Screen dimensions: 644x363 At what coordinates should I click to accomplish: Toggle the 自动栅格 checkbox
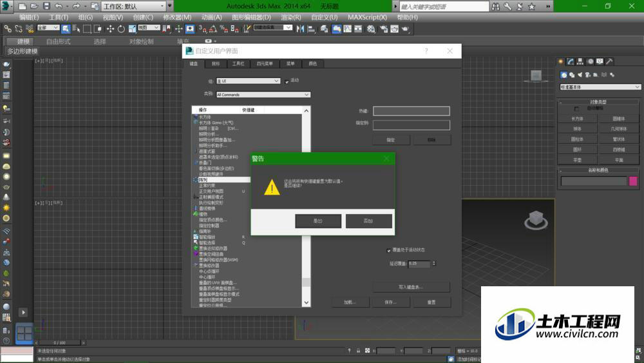coord(576,109)
